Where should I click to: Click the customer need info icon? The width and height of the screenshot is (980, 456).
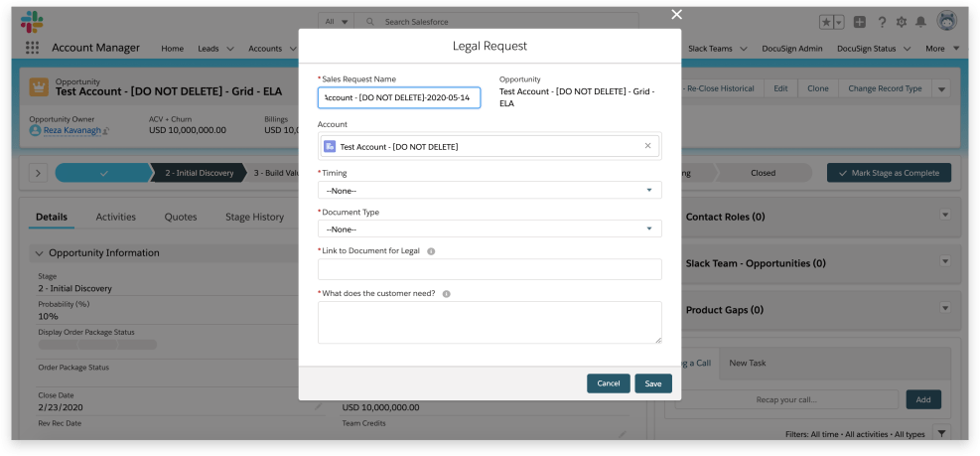[x=446, y=293]
